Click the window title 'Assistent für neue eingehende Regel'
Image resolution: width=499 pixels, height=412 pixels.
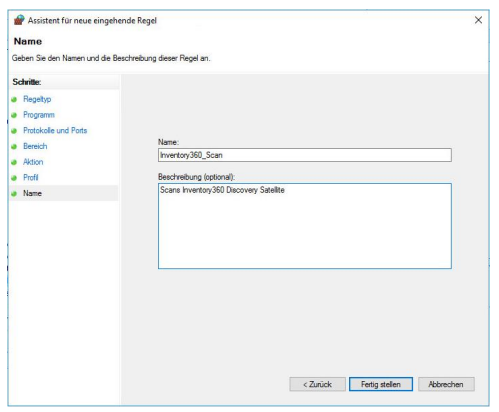pos(92,20)
